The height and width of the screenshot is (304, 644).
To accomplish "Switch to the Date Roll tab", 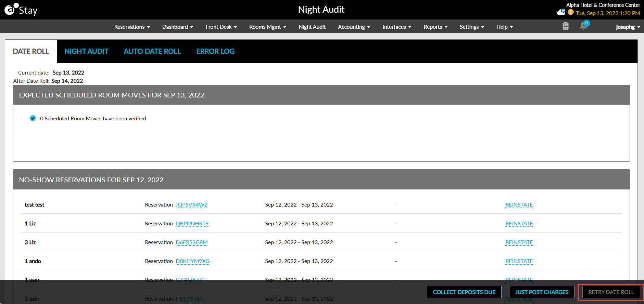I will click(x=31, y=51).
